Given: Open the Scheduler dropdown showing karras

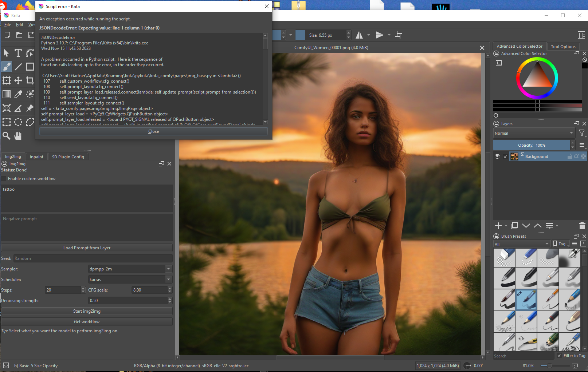Looking at the screenshot, I should (129, 279).
